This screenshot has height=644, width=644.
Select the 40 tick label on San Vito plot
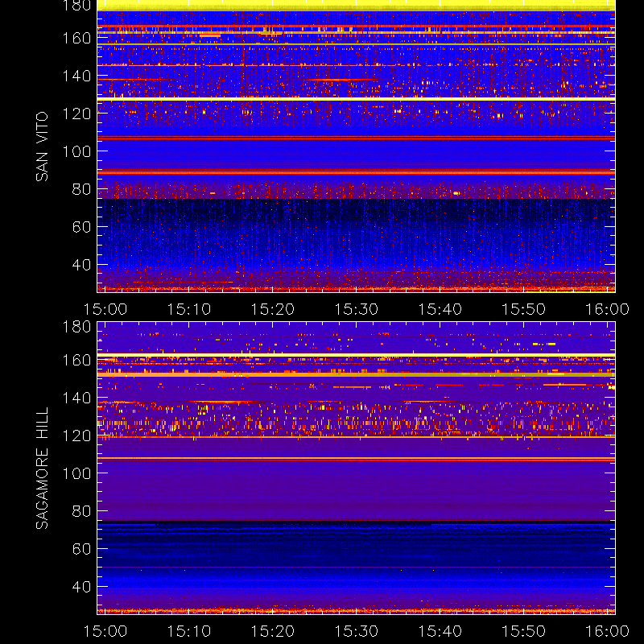[82, 265]
